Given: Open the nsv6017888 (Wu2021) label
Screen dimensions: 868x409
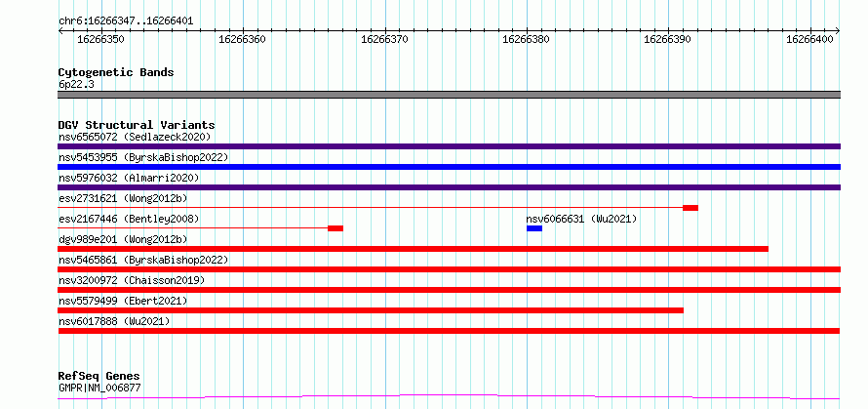Looking at the screenshot, I should [x=114, y=321].
